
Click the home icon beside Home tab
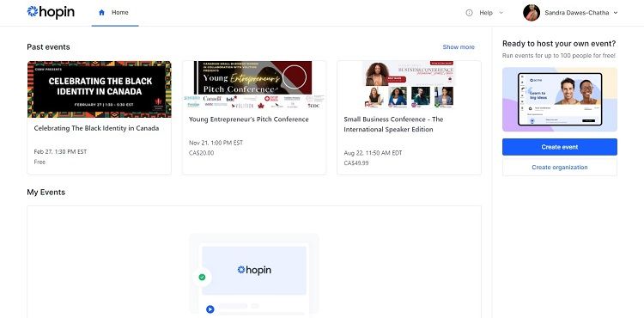pos(102,12)
